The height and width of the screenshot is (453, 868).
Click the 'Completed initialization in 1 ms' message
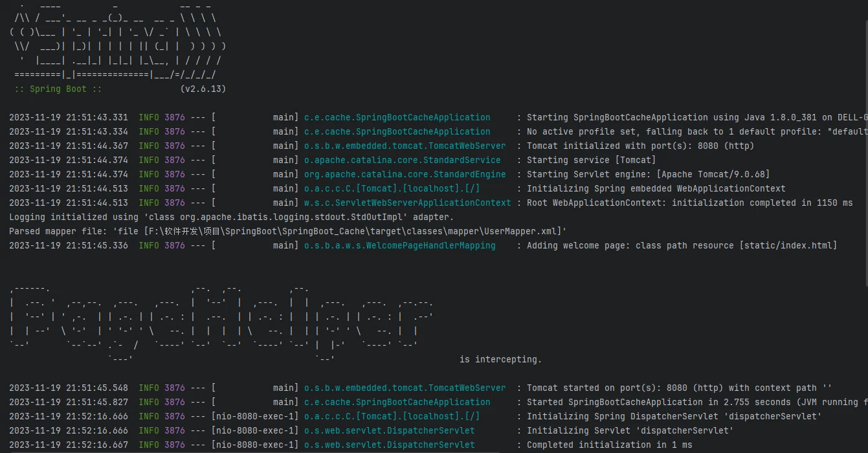point(609,445)
